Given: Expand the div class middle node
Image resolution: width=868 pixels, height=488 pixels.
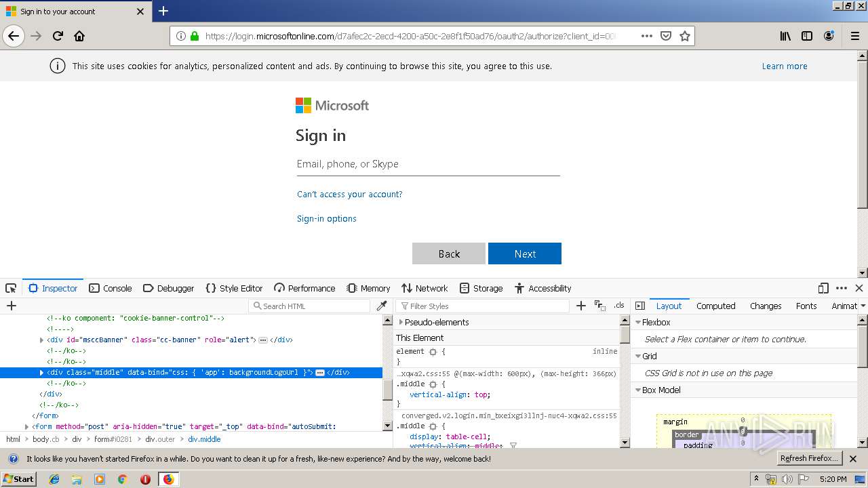Looking at the screenshot, I should 42,373.
